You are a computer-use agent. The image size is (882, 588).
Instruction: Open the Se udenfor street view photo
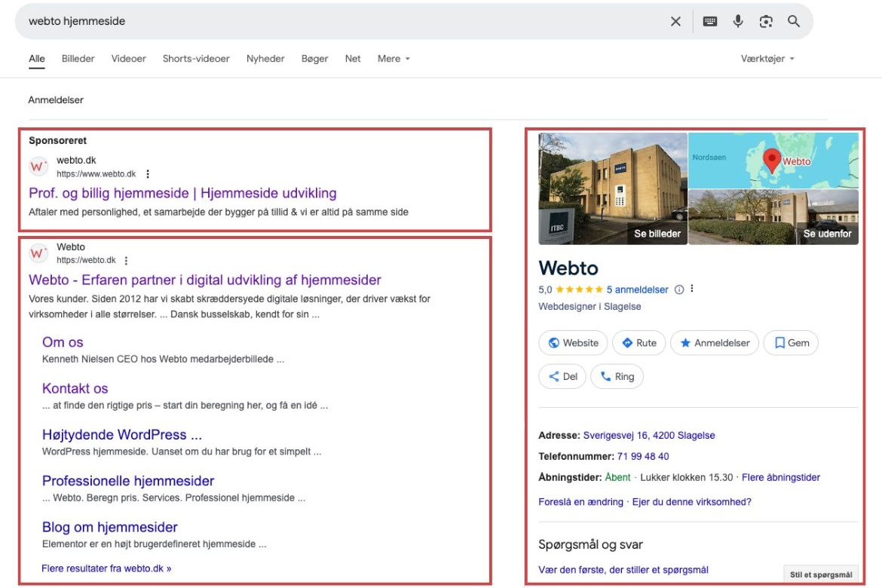point(773,216)
